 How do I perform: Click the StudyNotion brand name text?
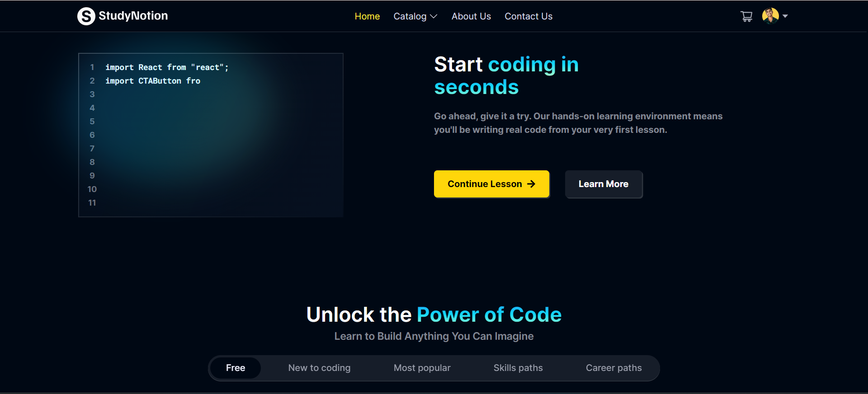(x=133, y=16)
